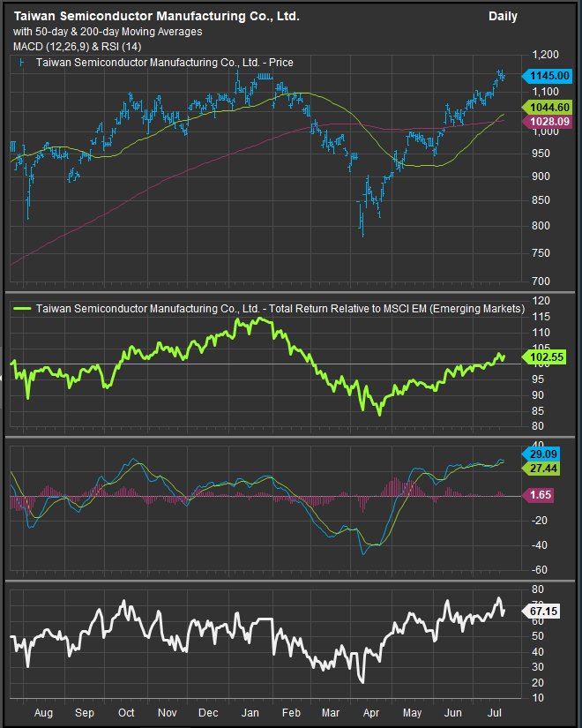The image size is (582, 728).
Task: Click the 27.44 MACD signal value tag
Action: 545,468
